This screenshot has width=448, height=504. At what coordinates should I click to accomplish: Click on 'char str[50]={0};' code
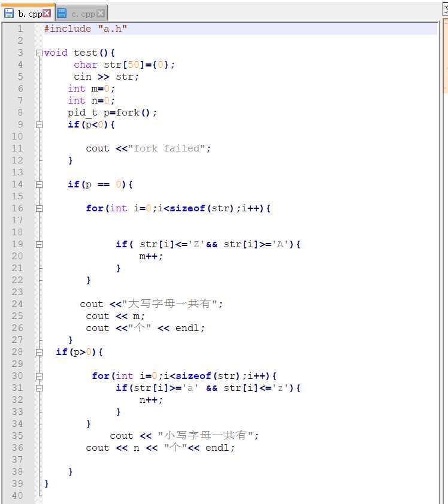click(124, 65)
